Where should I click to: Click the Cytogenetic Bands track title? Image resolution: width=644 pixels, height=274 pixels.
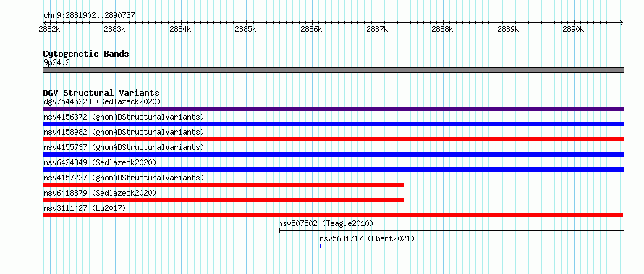[86, 54]
